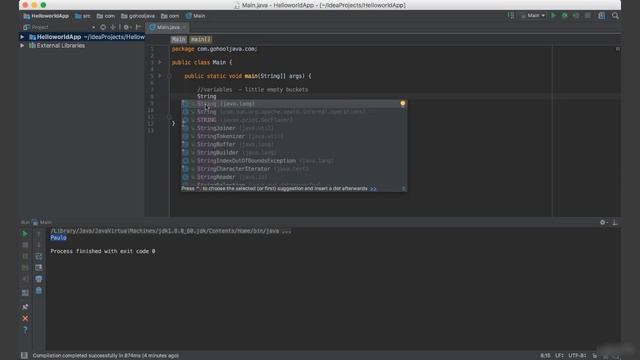Open help with the question mark icon
Screen dimensions: 640x360
click(x=25, y=329)
